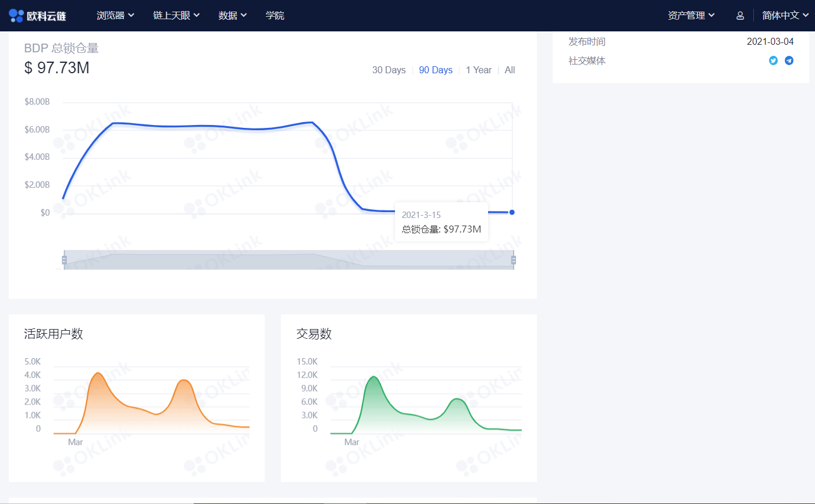Open the project's Twitter page
This screenshot has height=504, width=815.
773,60
